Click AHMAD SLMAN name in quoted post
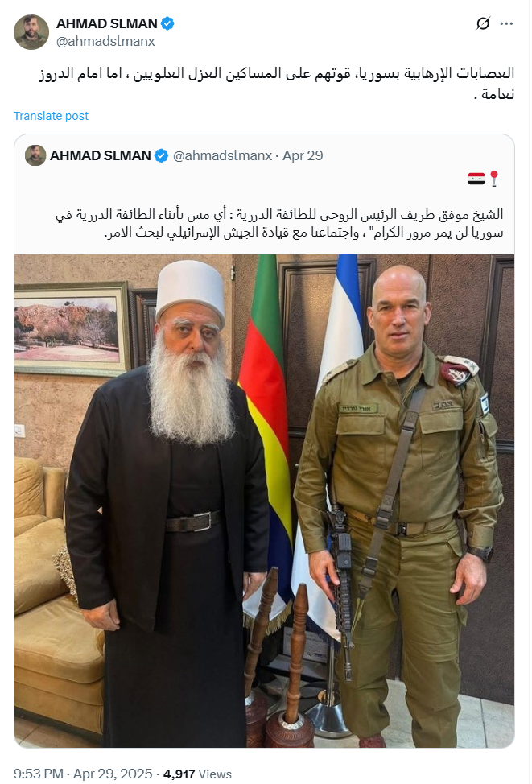This screenshot has height=784, width=532. click(101, 155)
